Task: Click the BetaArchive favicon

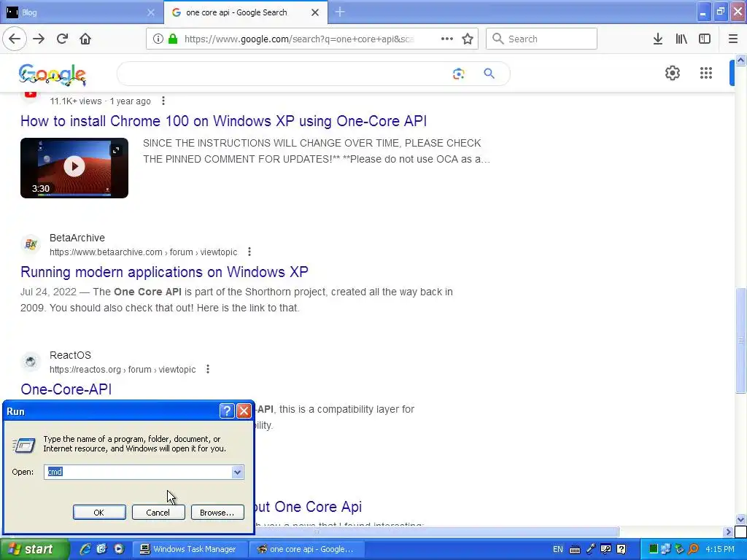Action: pos(31,244)
